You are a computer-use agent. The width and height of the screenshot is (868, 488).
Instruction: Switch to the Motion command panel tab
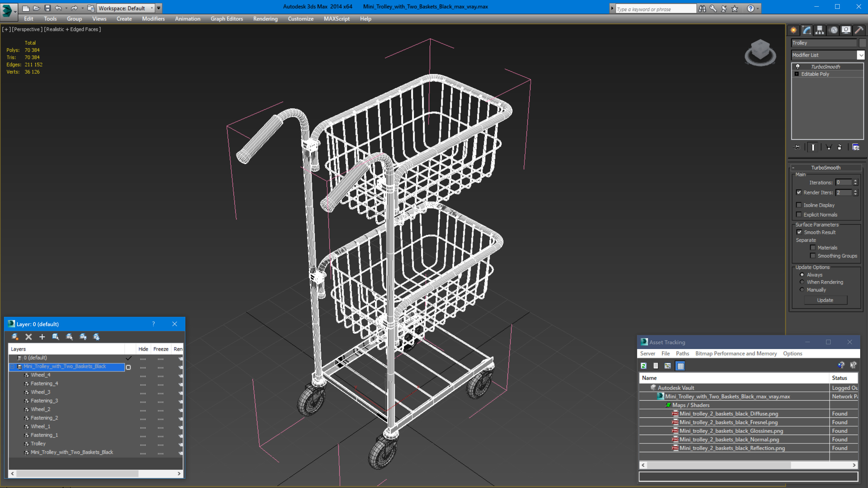(833, 30)
